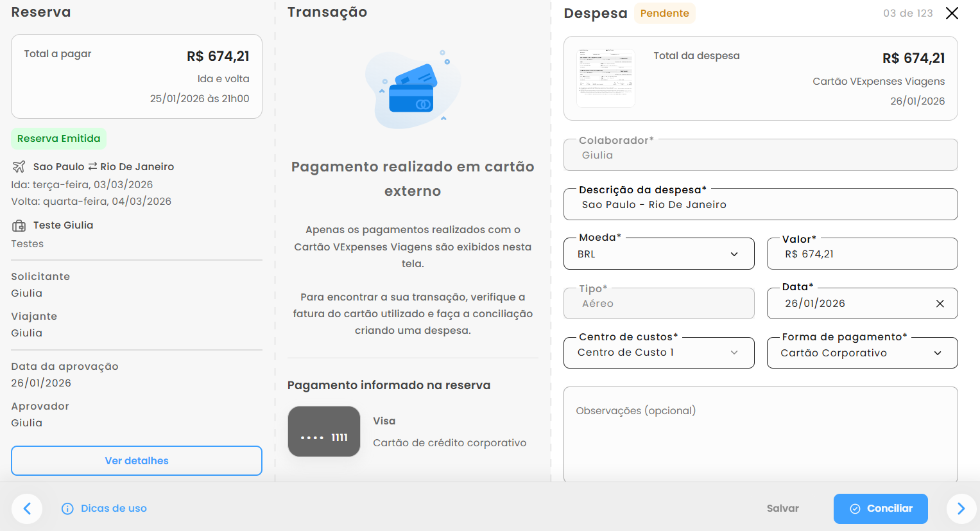Screen dimensions: 980x531
Task: Open the Moeda dropdown showing BRL
Action: coord(658,254)
